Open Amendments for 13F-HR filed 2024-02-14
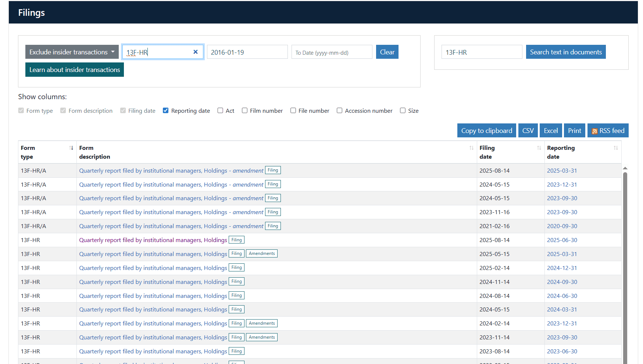Image resolution: width=643 pixels, height=364 pixels. point(262,323)
